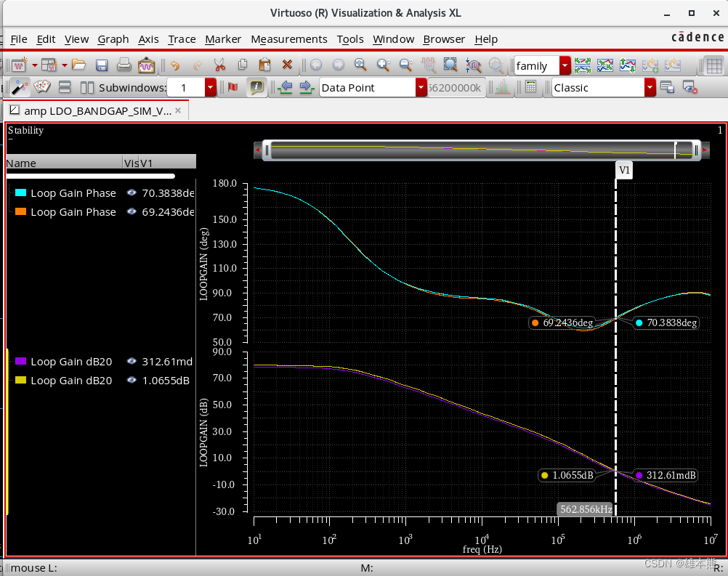Place a marker with the red flag icon
Viewport: 728px width, 576px height.
pos(233,87)
